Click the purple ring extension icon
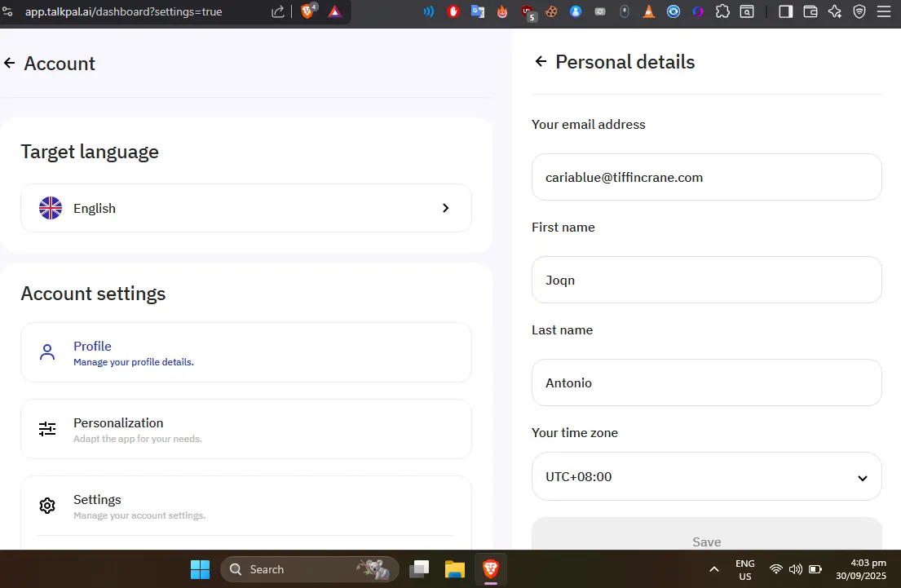 698,11
